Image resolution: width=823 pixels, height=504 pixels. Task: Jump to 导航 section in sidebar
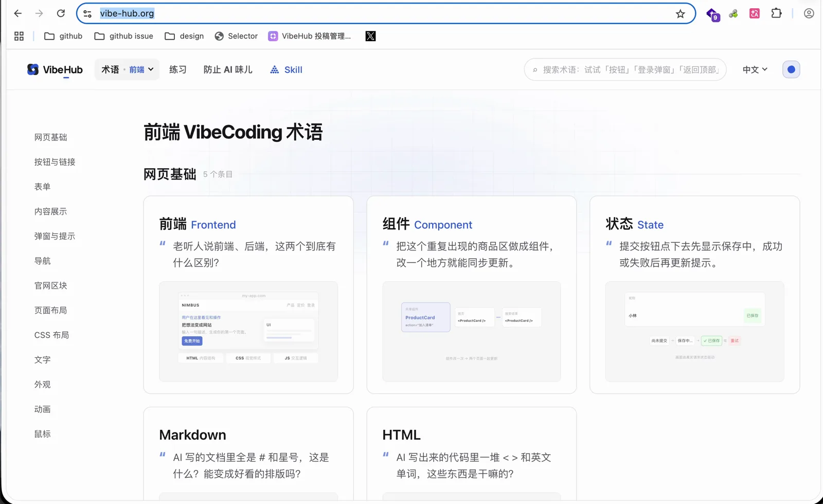(42, 261)
